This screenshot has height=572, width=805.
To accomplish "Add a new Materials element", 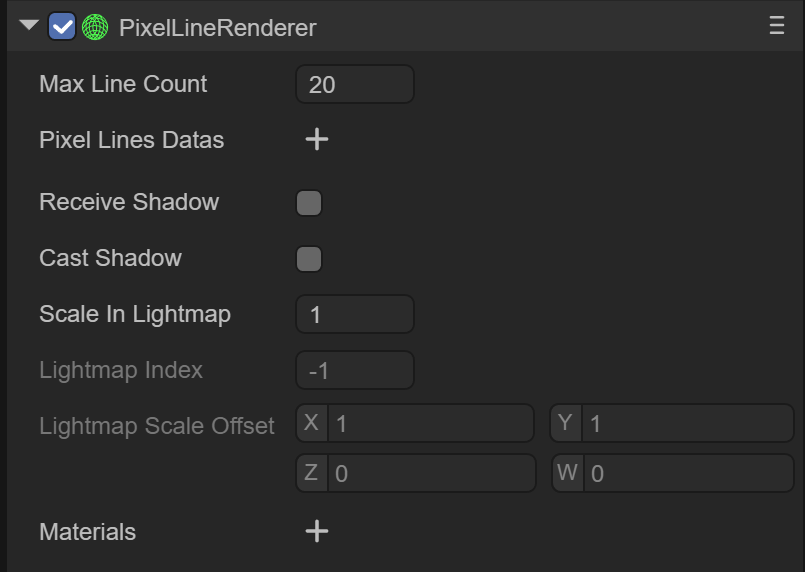I will coord(316,531).
